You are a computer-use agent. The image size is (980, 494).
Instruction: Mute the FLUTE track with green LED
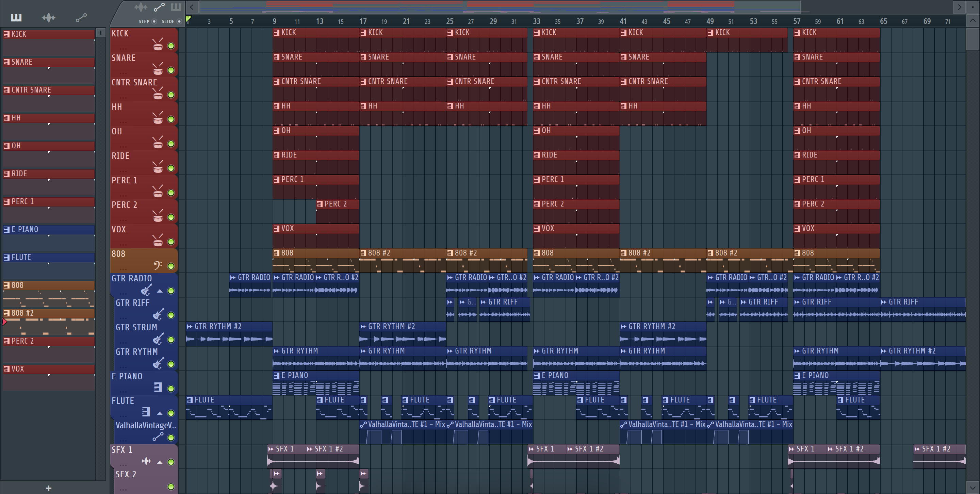point(171,413)
